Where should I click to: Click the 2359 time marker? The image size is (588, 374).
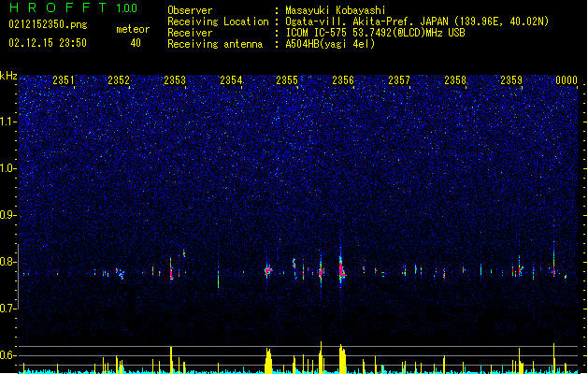coord(511,80)
